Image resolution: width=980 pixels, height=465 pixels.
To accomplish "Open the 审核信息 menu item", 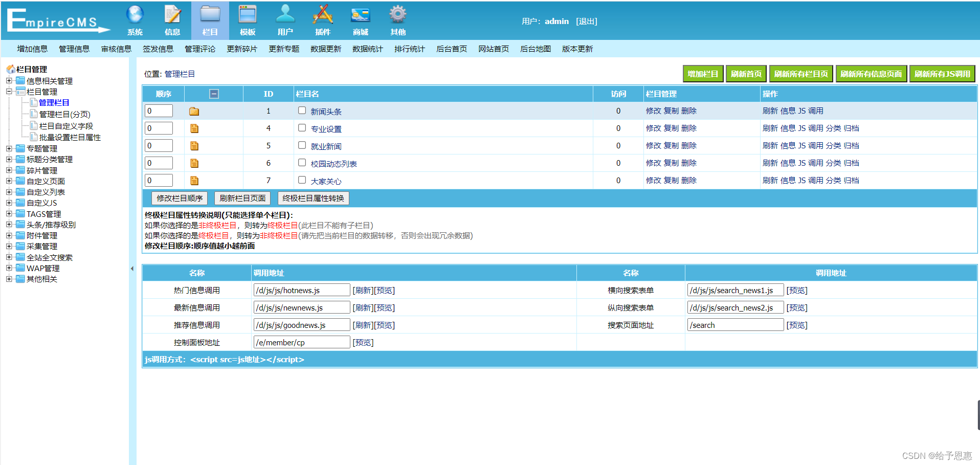I will [116, 49].
